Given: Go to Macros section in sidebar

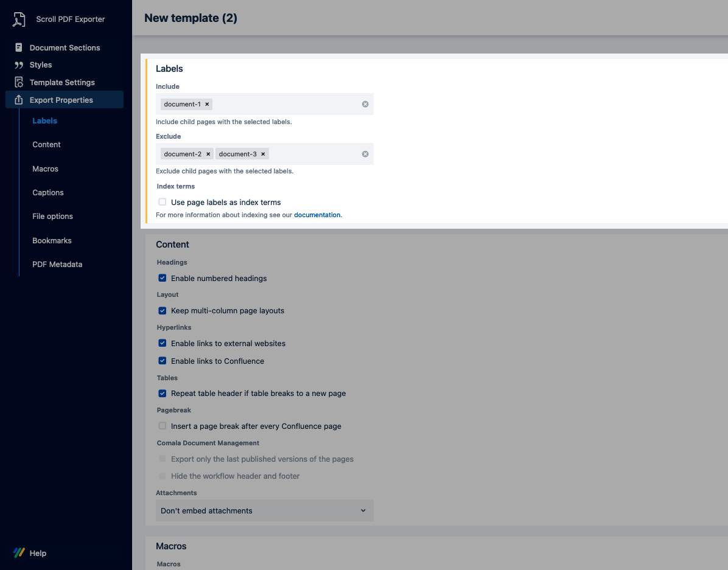Looking at the screenshot, I should (x=46, y=169).
